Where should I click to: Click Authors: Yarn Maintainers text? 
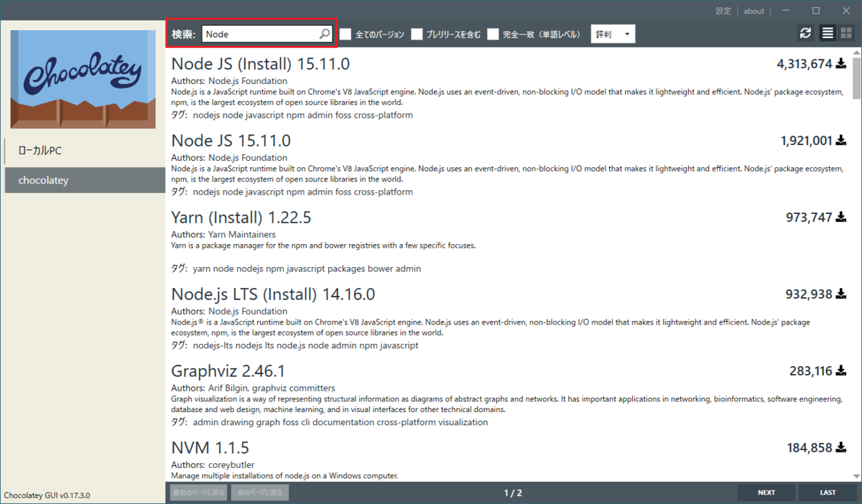click(x=223, y=234)
